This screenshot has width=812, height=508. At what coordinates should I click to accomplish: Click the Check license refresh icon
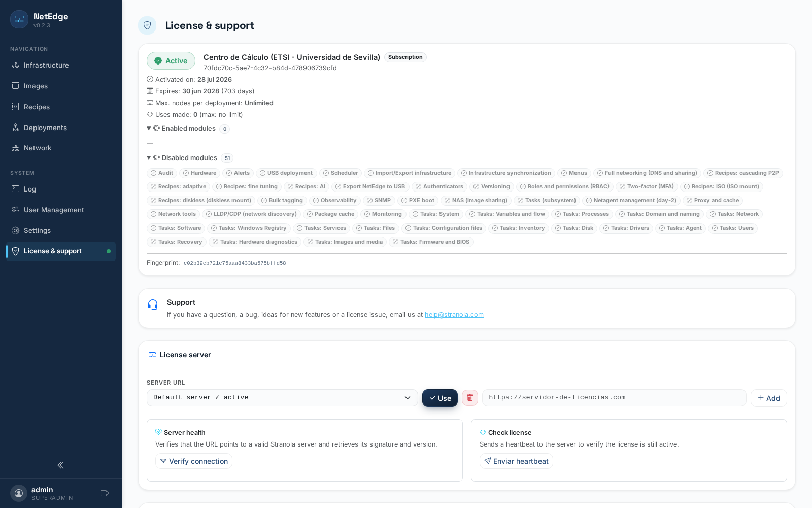tap(483, 432)
